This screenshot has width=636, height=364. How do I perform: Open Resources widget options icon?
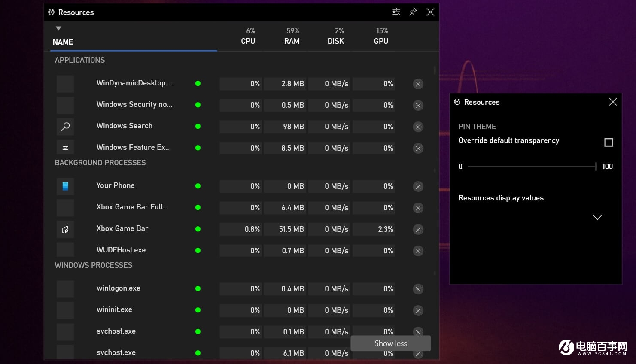click(396, 12)
